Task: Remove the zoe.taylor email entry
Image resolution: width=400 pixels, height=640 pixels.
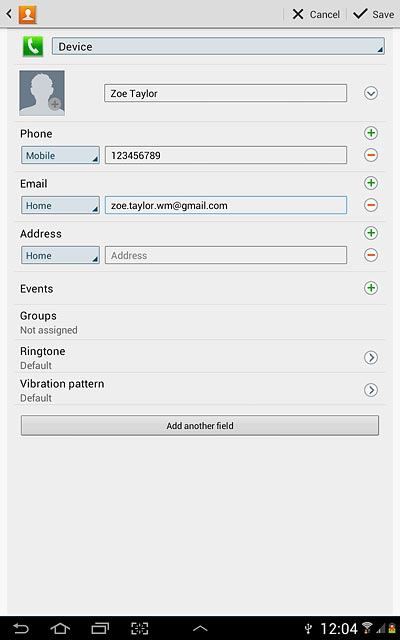Action: pyautogui.click(x=371, y=205)
